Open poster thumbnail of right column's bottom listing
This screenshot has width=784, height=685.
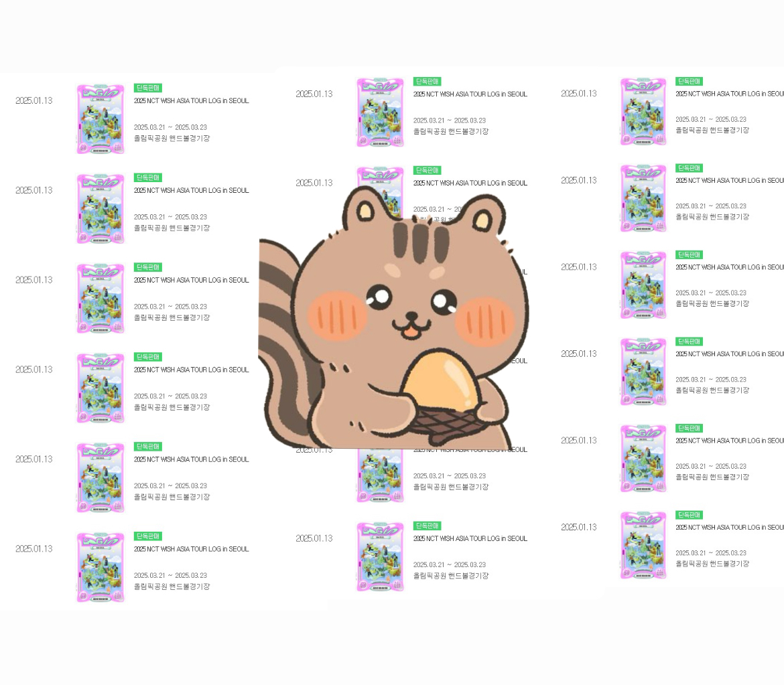643,545
